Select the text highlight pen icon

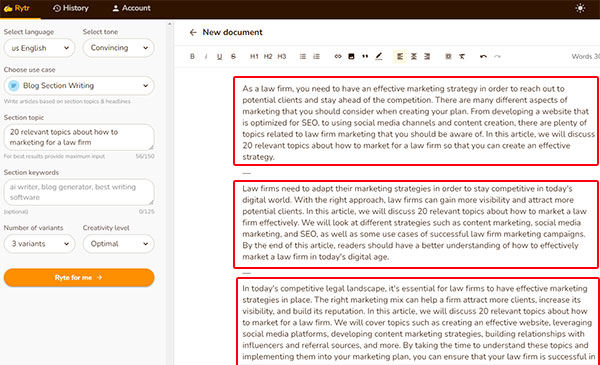coord(378,57)
